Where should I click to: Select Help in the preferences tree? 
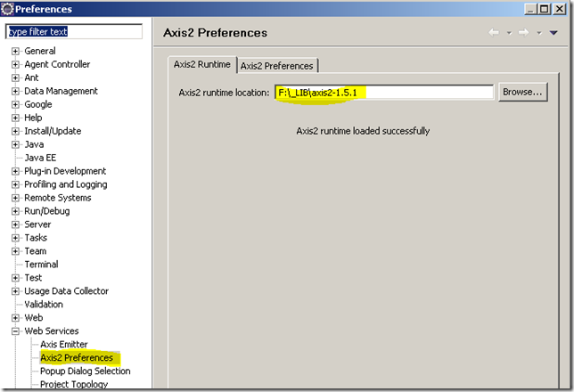33,118
